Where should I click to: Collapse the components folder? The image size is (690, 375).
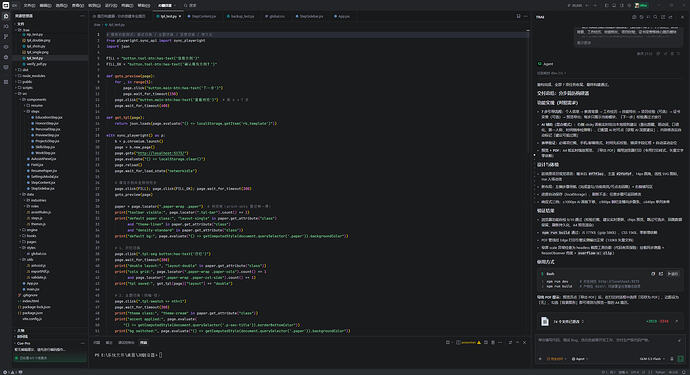[x=34, y=99]
